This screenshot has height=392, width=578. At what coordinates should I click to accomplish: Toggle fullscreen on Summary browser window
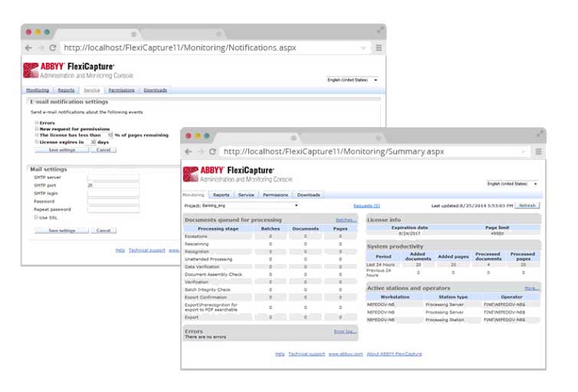coord(540,134)
